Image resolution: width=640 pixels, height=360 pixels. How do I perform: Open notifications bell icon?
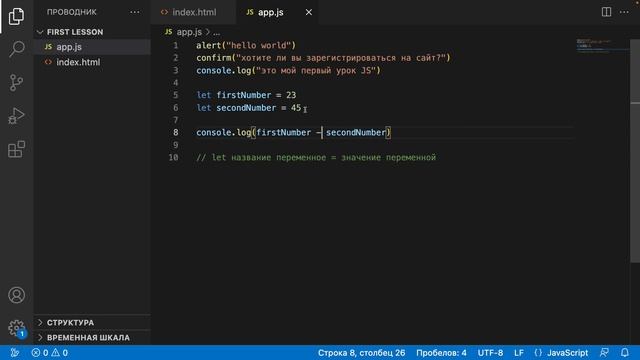[x=625, y=353]
